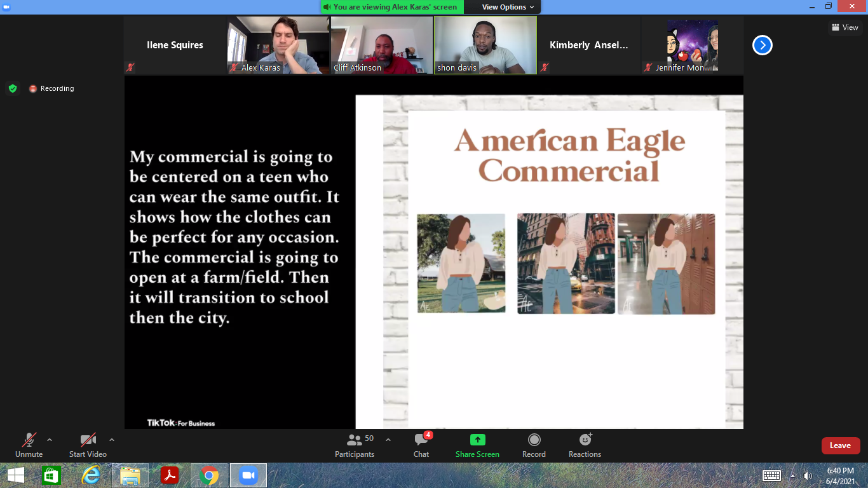Open Microsoft Store from the taskbar

coord(51,475)
